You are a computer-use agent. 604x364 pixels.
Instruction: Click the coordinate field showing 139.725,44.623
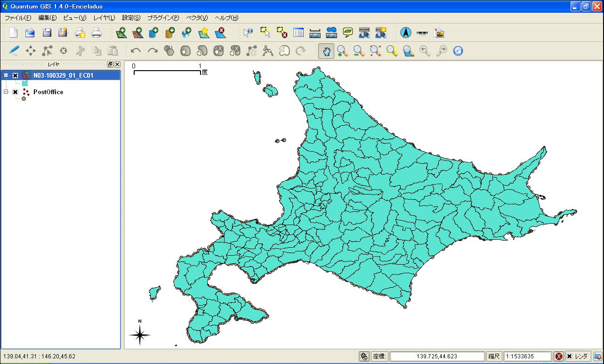coord(436,356)
